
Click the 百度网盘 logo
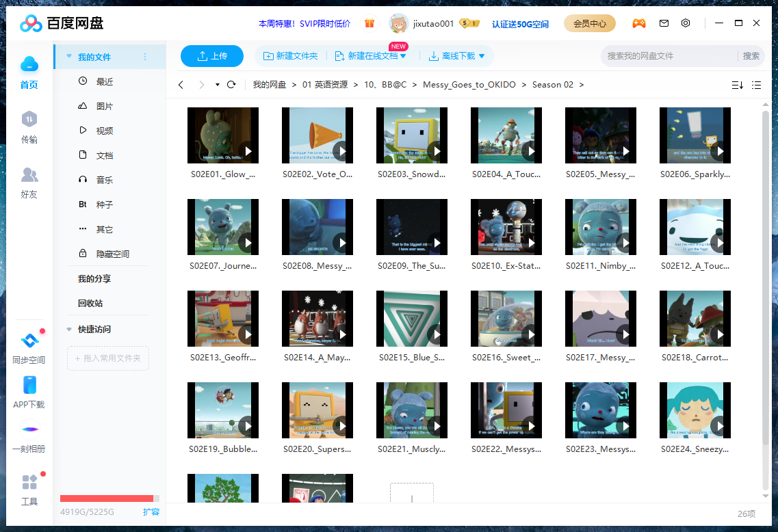click(x=62, y=23)
